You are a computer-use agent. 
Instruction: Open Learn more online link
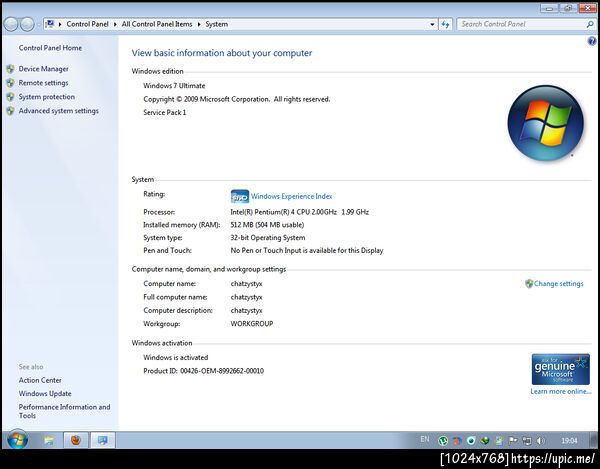coord(561,391)
